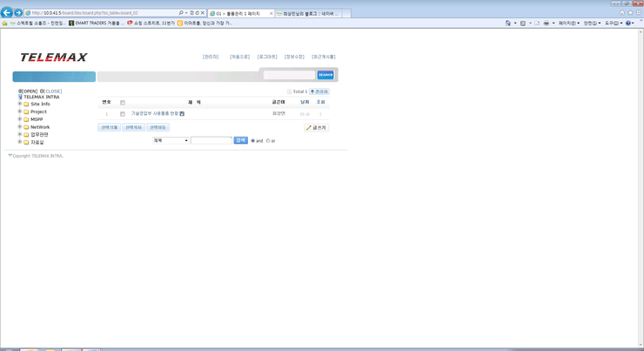Expand the 자료실 tree node
This screenshot has width=644, height=351.
tap(20, 142)
